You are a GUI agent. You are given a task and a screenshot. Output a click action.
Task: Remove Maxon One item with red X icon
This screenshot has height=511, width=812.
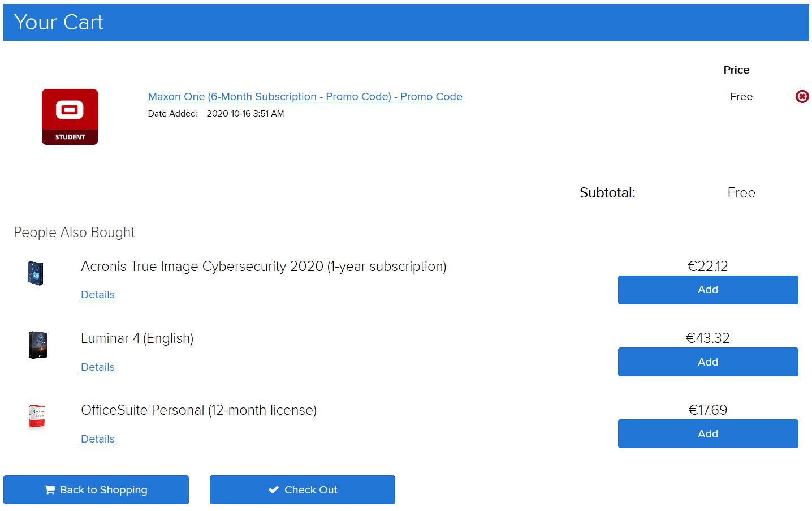(x=802, y=97)
